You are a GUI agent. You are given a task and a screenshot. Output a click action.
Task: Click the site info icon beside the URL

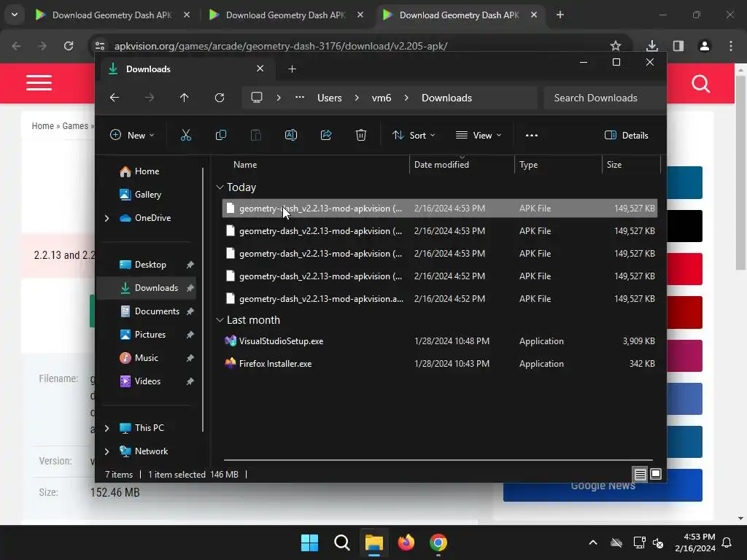99,46
